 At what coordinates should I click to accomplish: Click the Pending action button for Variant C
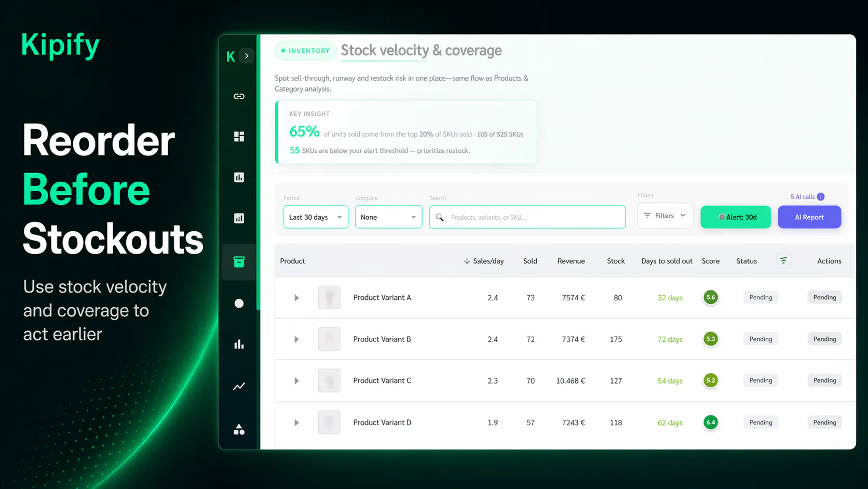[824, 380]
